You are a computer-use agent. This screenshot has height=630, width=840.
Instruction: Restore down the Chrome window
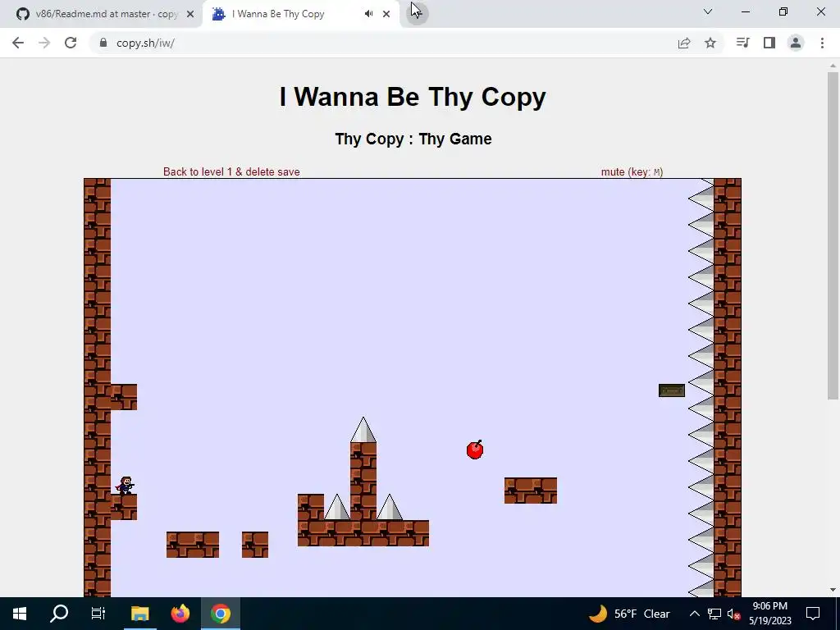coord(783,11)
